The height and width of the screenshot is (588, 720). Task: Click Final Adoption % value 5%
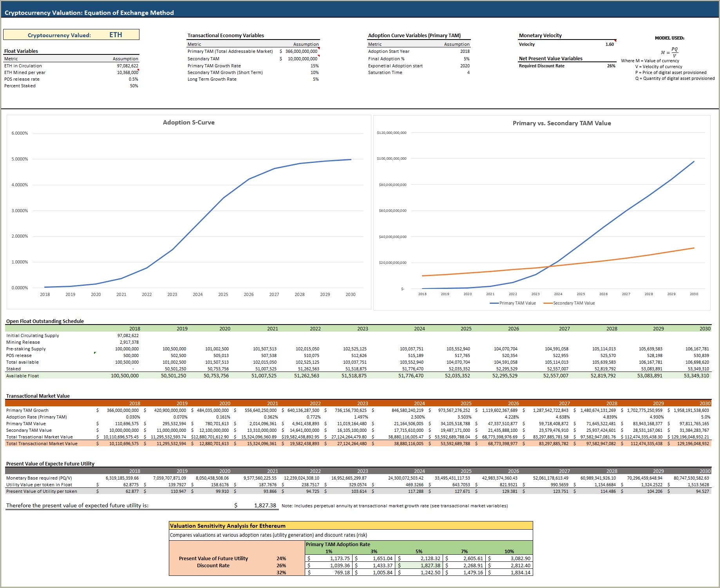(x=467, y=59)
